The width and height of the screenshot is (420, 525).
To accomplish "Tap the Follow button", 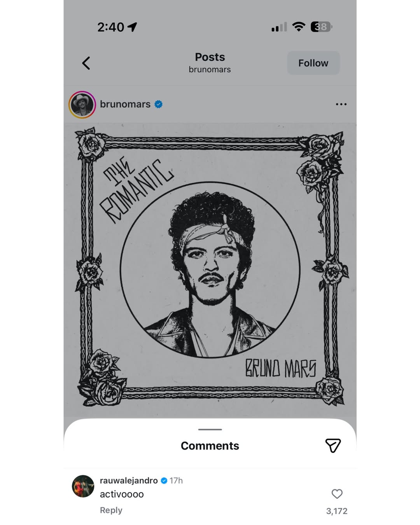I will point(313,63).
